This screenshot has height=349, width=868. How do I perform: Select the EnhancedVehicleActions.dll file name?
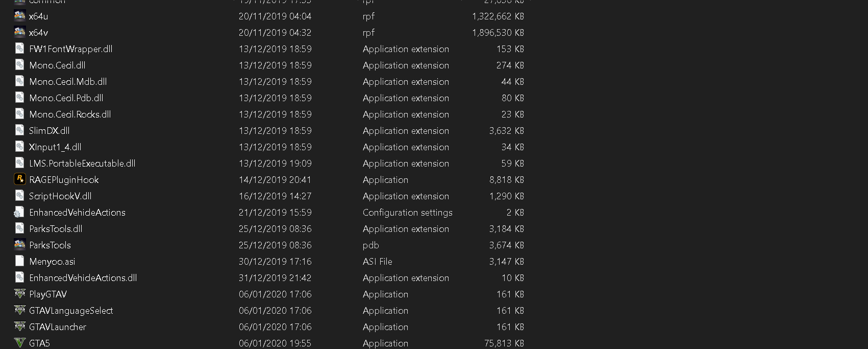(x=83, y=278)
